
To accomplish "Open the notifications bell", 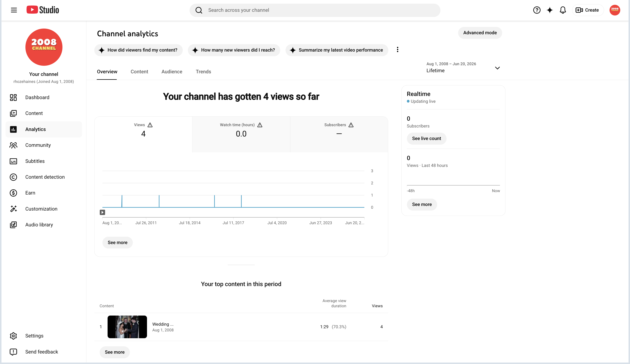I will [x=563, y=10].
